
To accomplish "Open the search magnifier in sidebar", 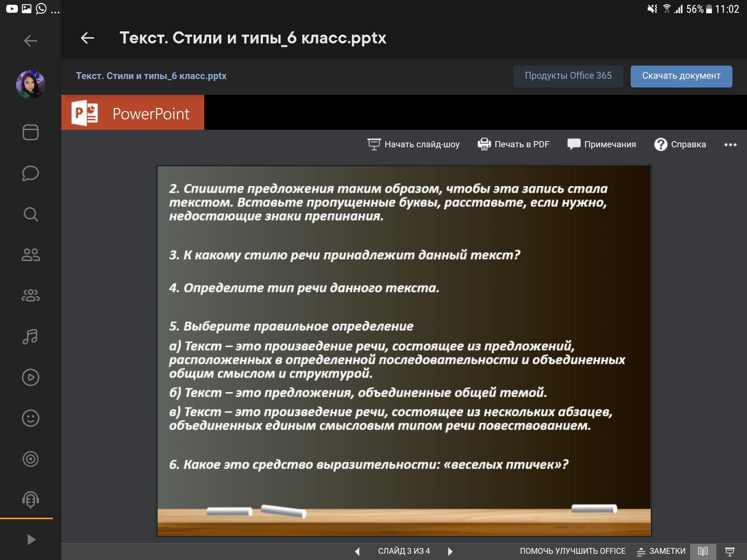I will (x=31, y=214).
